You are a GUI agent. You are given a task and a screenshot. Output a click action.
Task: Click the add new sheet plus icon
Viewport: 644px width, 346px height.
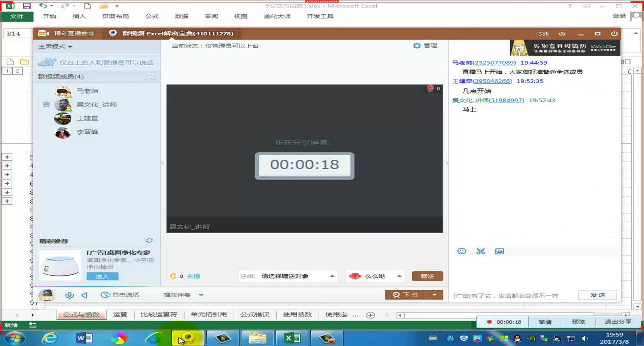pos(371,315)
